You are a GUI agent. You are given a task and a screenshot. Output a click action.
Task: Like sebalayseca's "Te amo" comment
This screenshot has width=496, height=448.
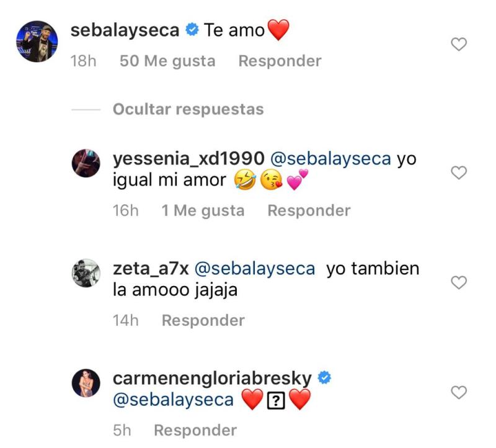click(458, 43)
